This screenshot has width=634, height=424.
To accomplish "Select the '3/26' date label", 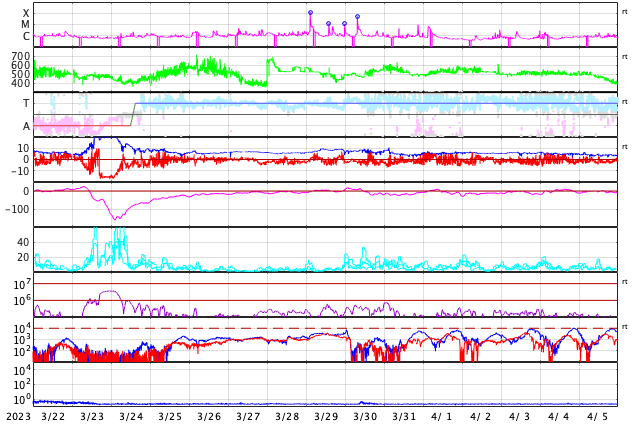I will pyautogui.click(x=209, y=417).
